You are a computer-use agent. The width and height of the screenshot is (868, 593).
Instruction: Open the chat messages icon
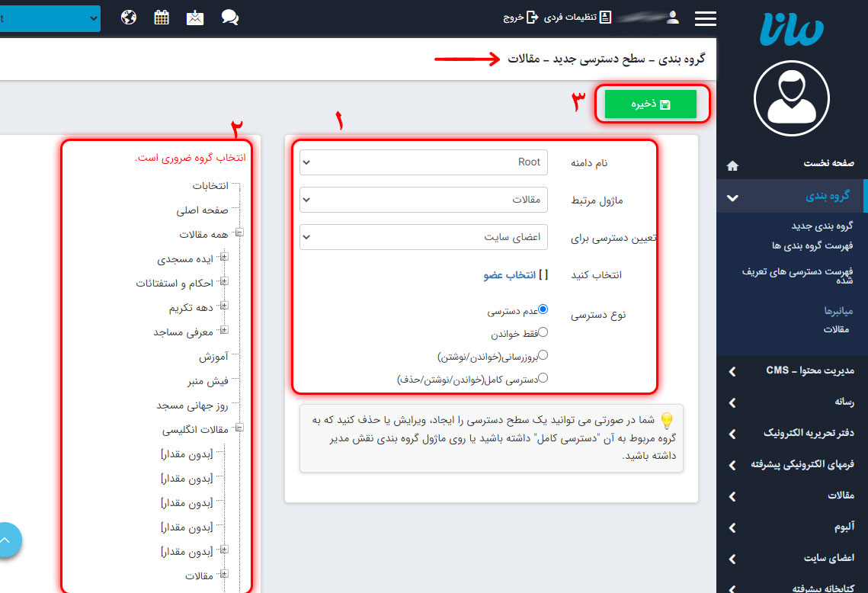point(229,17)
